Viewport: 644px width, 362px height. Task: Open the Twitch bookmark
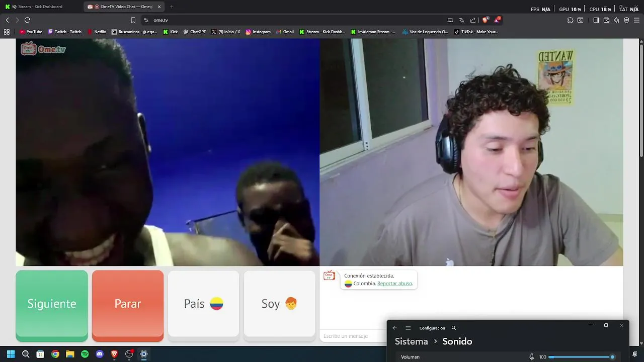[65, 32]
